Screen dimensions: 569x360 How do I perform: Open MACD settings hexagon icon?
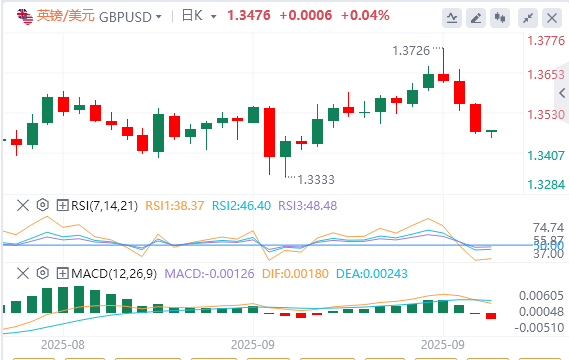tap(43, 273)
